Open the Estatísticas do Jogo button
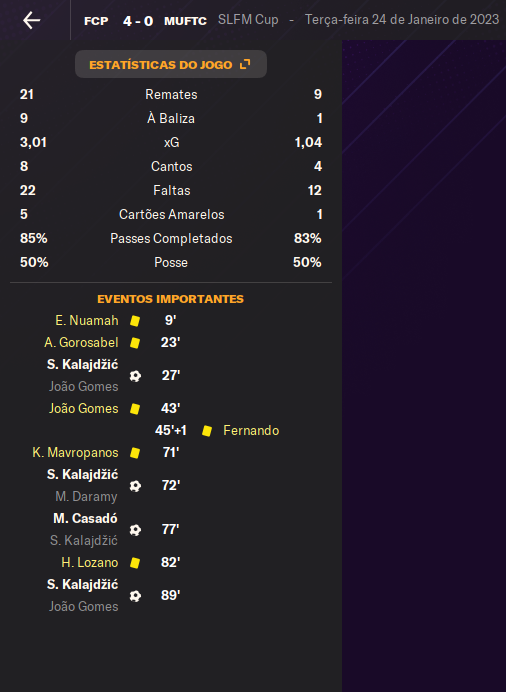Viewport: 506px width, 692px height. coord(171,64)
